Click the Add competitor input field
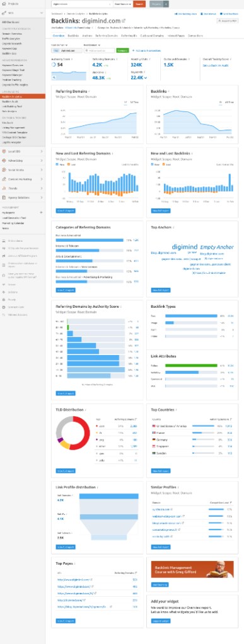The height and width of the screenshot is (644, 244). point(99,50)
